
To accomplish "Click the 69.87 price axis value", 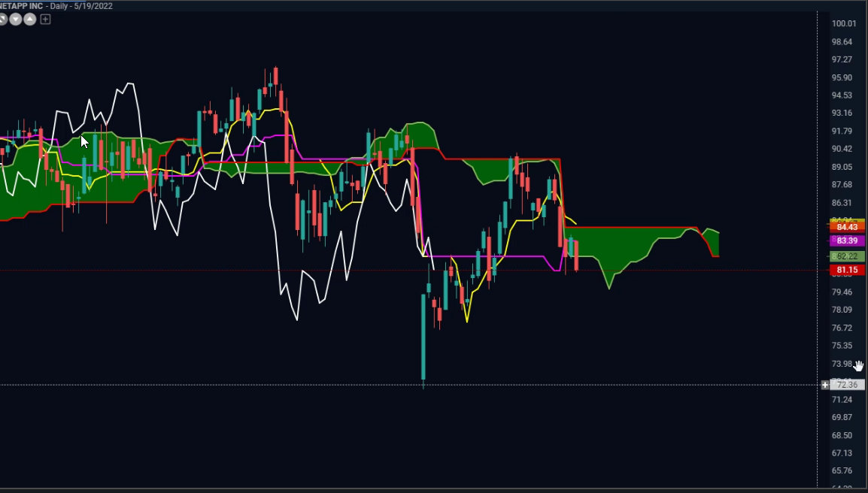I will pos(842,417).
